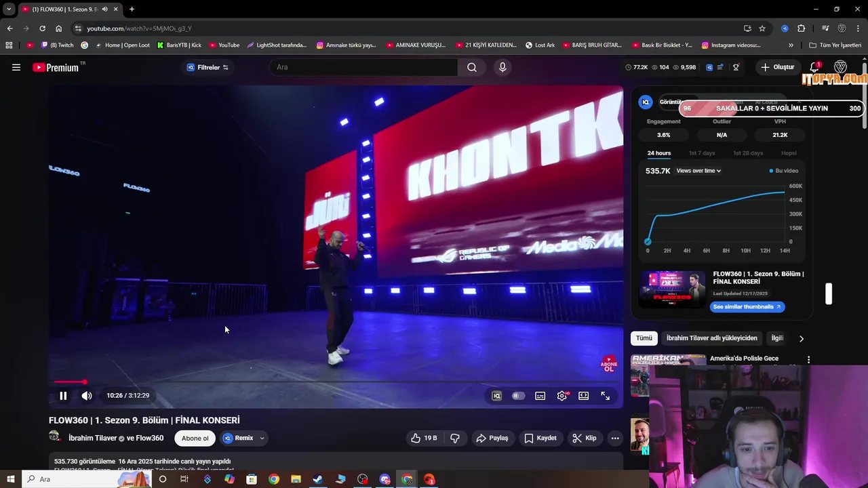The image size is (868, 488).
Task: Open the account avatar menu
Action: [840, 67]
